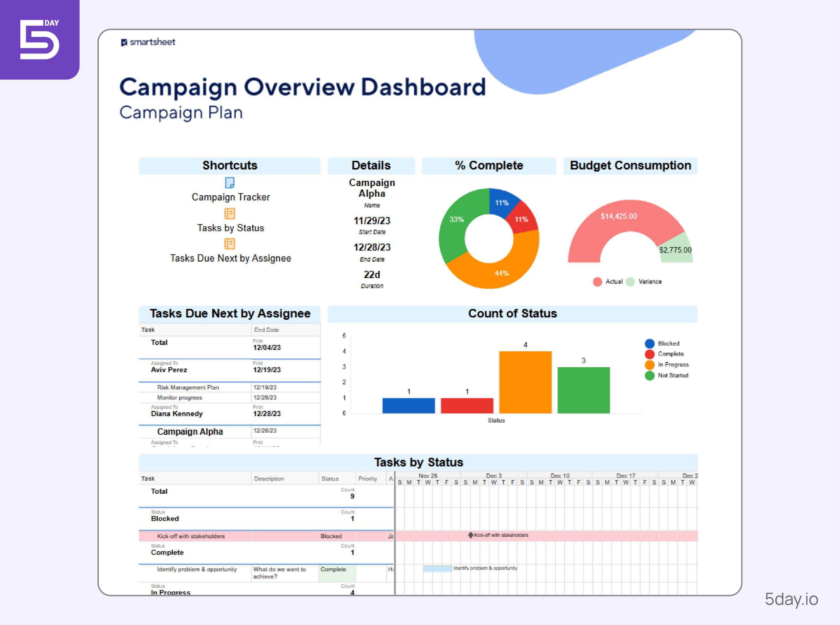This screenshot has height=625, width=840.
Task: Open the Campaign Tracker shortcut link
Action: click(230, 197)
